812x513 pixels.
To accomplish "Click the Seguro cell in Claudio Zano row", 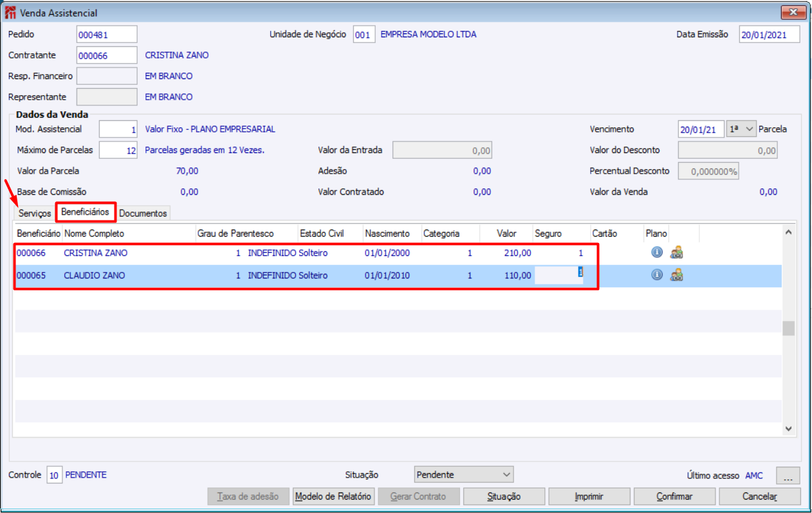I will pos(559,275).
